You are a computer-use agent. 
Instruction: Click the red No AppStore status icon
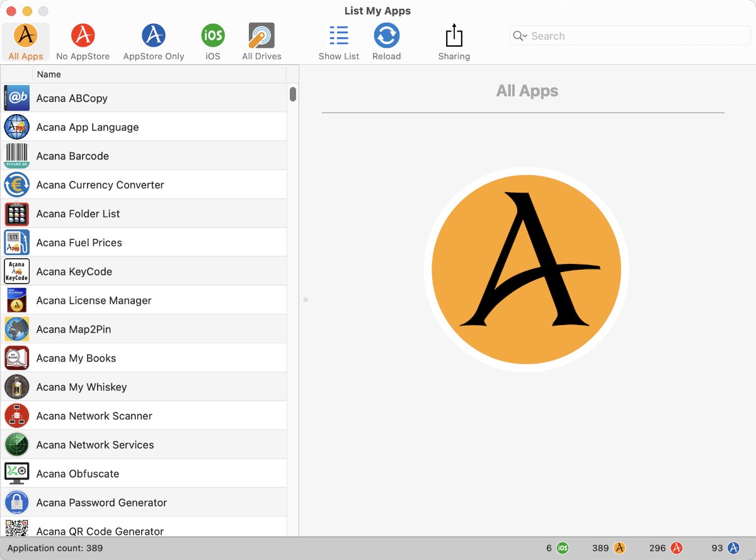pyautogui.click(x=677, y=548)
